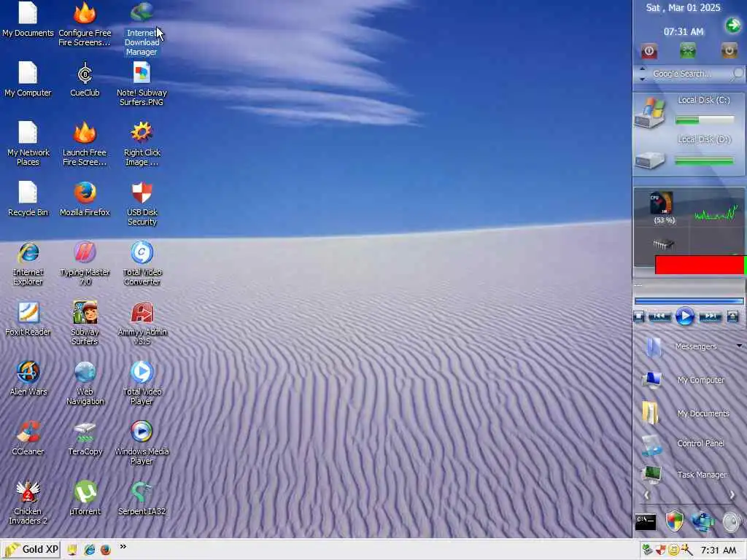The image size is (747, 560).
Task: Open the My Documents desktop icon
Action: point(28,19)
